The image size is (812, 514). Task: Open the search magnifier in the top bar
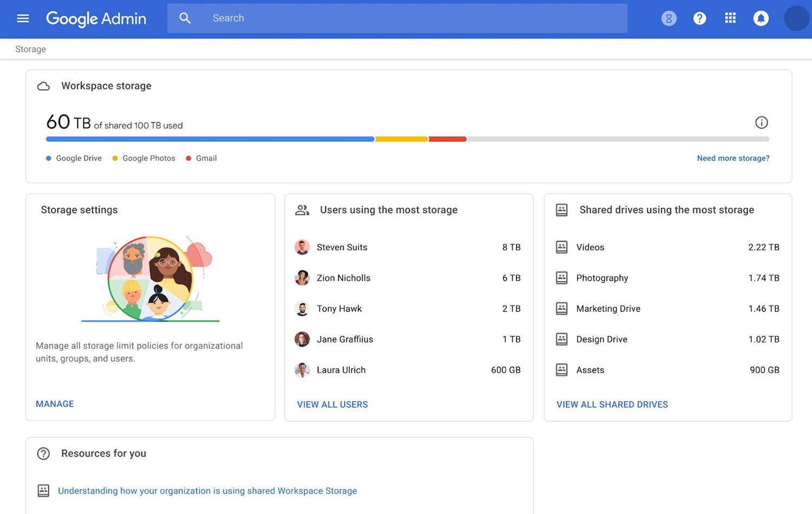pyautogui.click(x=185, y=18)
